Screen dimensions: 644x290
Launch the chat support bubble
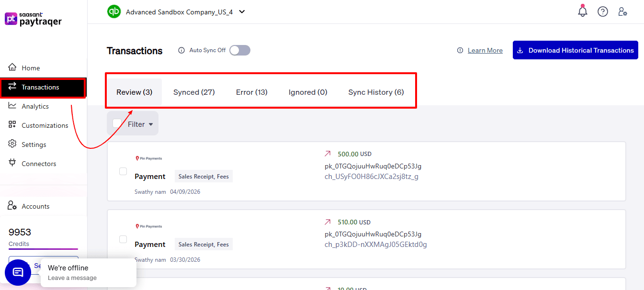coord(18,272)
